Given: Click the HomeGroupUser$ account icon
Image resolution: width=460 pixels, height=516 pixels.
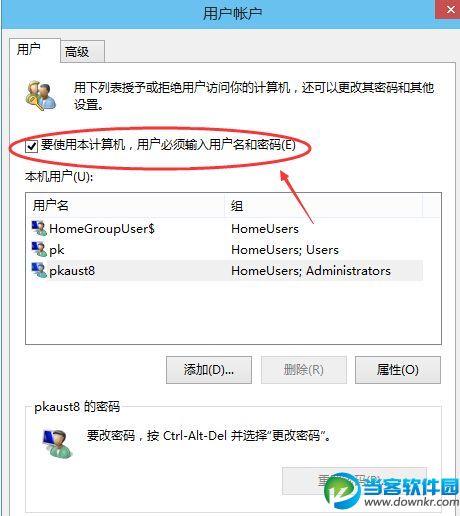Looking at the screenshot, I should [39, 228].
